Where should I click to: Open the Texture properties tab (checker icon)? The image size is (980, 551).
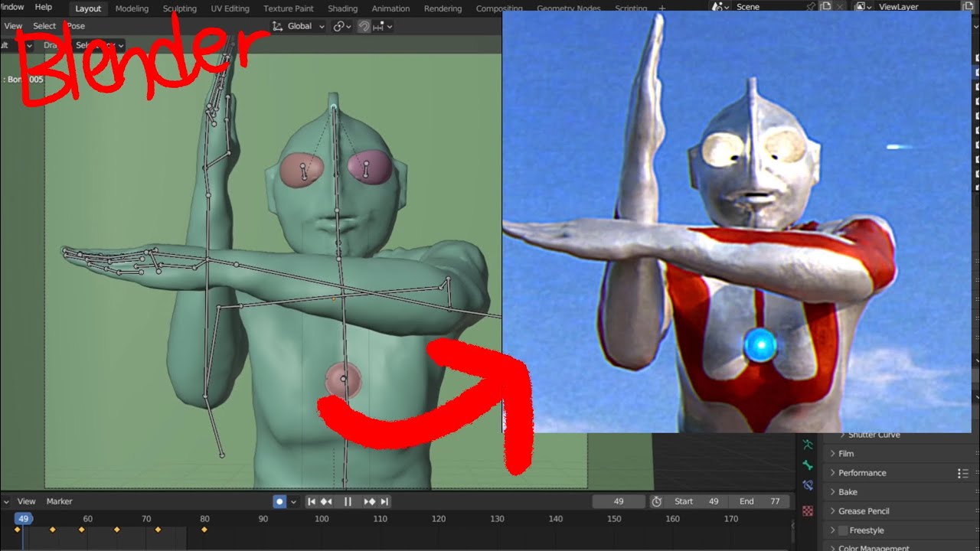(808, 510)
